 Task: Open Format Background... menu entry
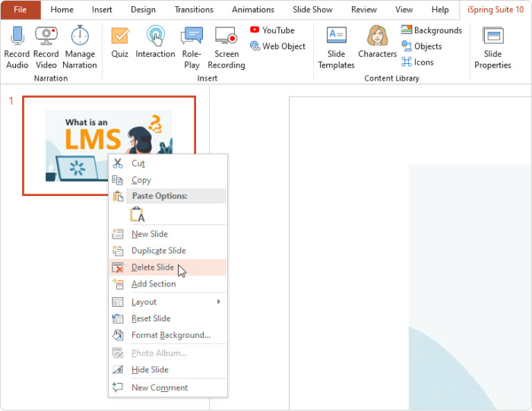[168, 335]
